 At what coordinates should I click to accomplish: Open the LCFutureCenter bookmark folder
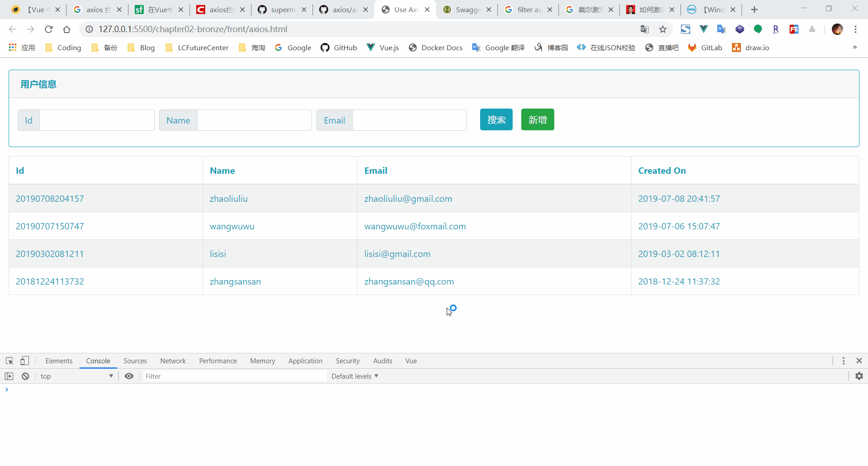click(x=197, y=48)
